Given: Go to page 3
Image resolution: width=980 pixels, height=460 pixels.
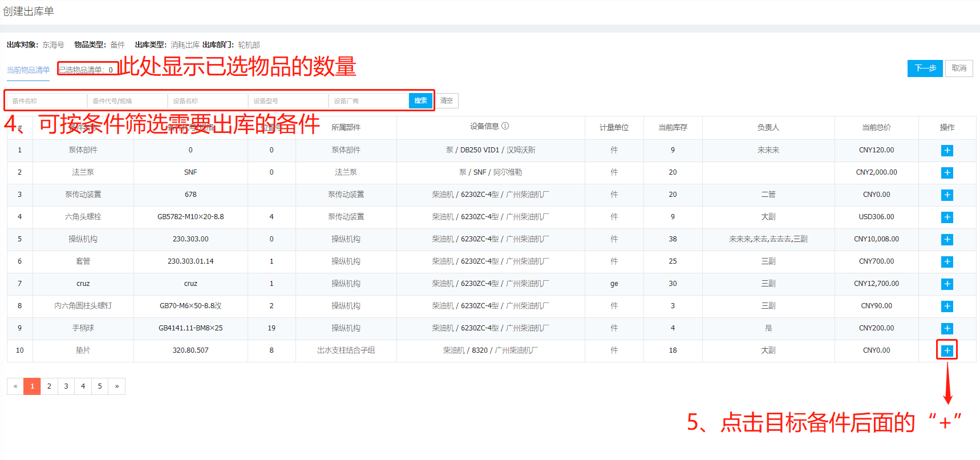Looking at the screenshot, I should [66, 386].
